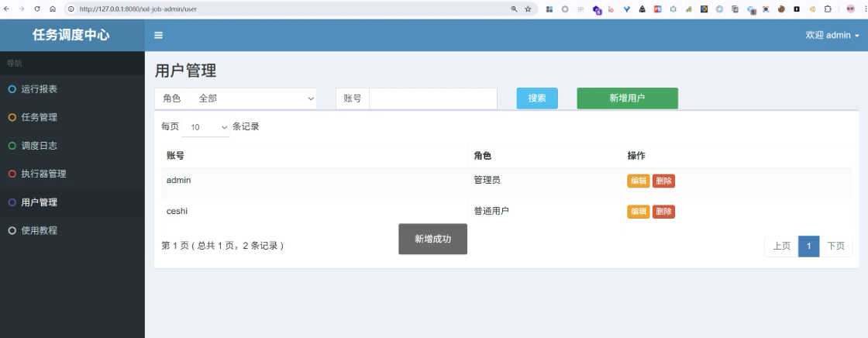Go to page 1 in pagination
The height and width of the screenshot is (338, 868).
point(808,247)
